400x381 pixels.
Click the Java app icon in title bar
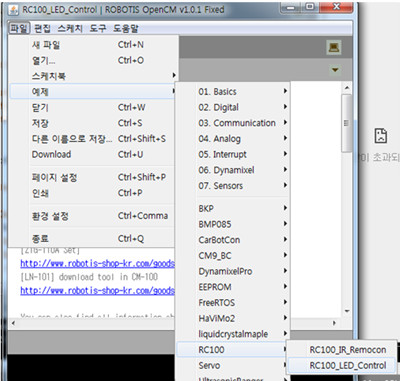pos(14,10)
